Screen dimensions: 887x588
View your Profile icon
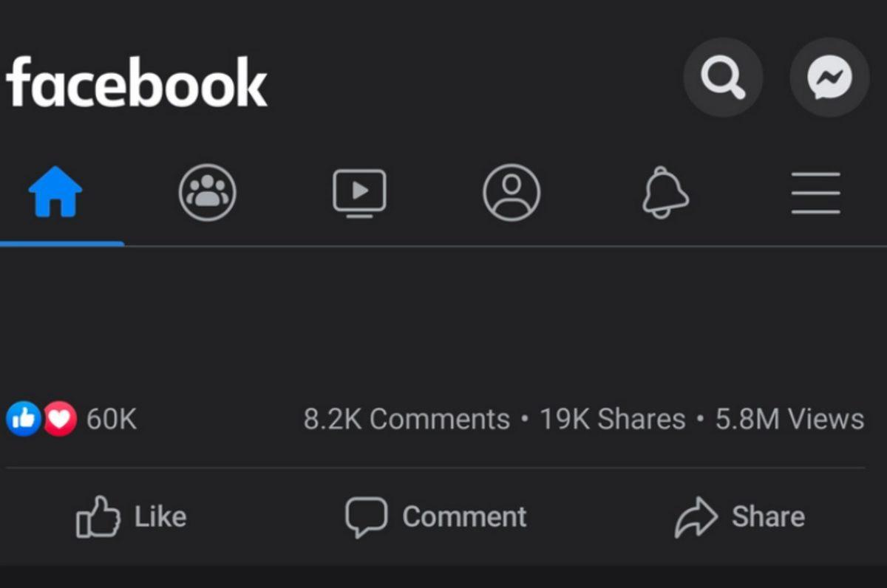click(x=512, y=192)
